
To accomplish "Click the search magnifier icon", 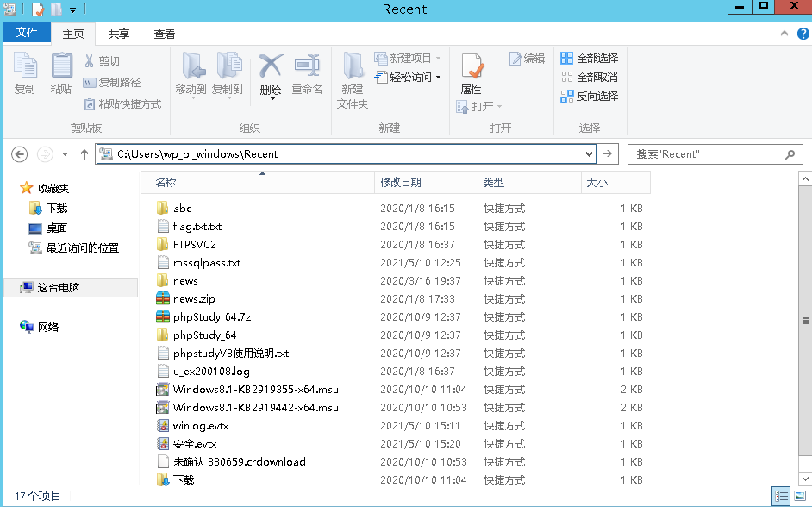I will tap(790, 154).
